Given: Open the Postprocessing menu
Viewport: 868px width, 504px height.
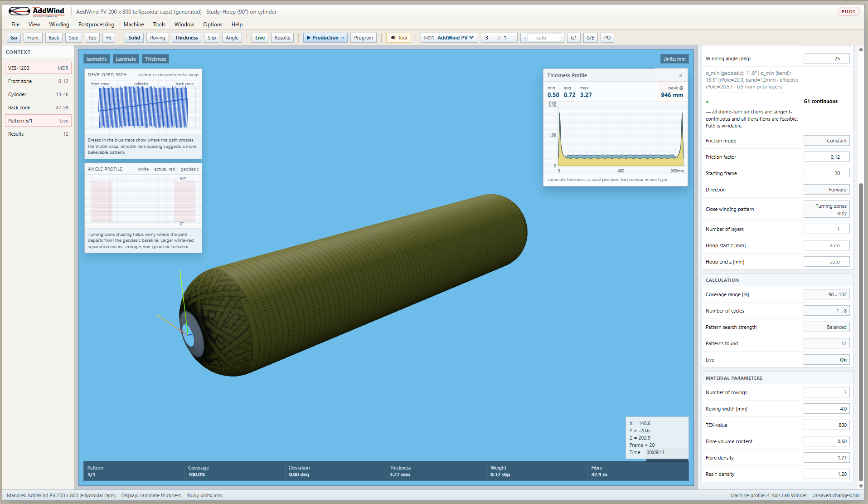Looking at the screenshot, I should pyautogui.click(x=96, y=24).
